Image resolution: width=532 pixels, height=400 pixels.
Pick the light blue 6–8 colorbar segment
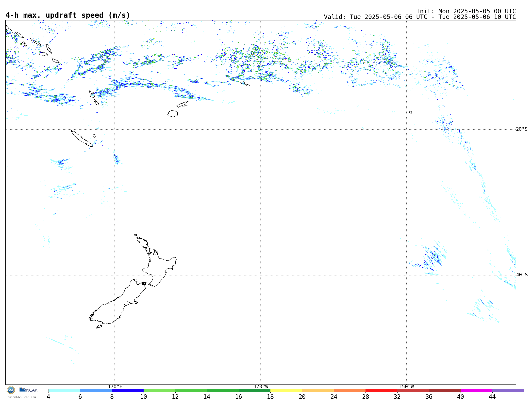coord(96,390)
